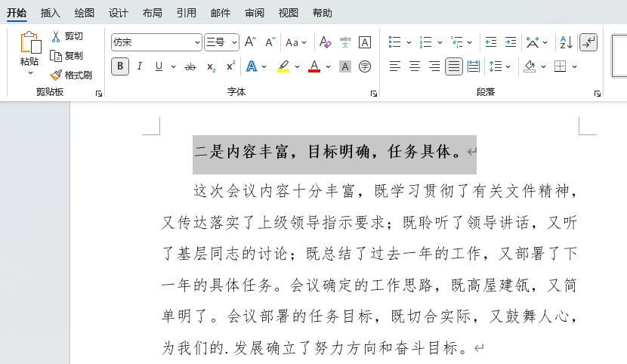Align text right
This screenshot has width=627, height=364.
tap(434, 66)
